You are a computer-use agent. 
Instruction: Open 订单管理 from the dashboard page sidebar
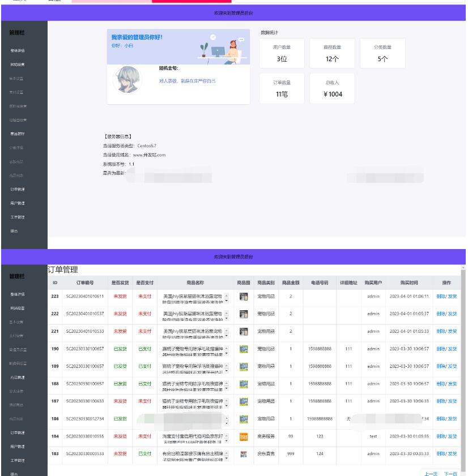18,189
